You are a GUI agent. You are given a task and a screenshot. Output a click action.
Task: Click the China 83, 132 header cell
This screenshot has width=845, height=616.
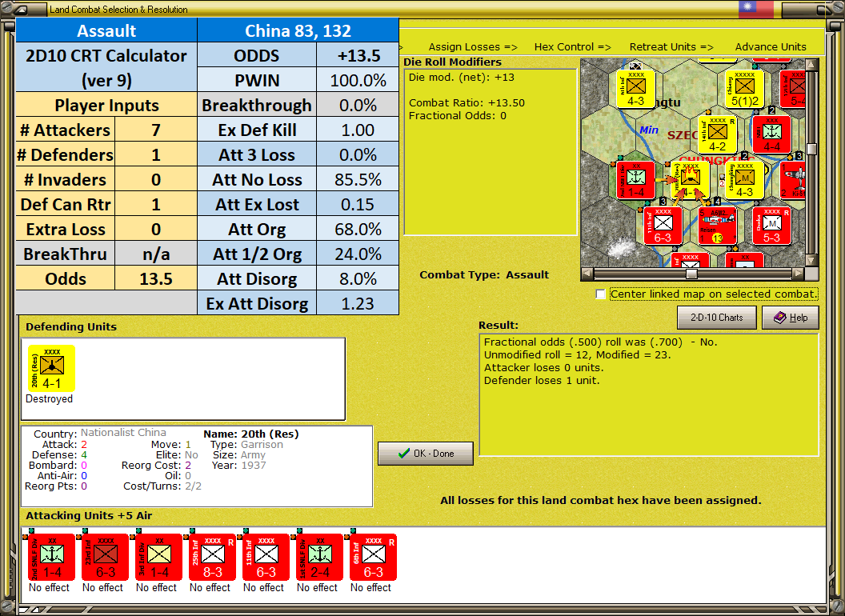tap(298, 30)
